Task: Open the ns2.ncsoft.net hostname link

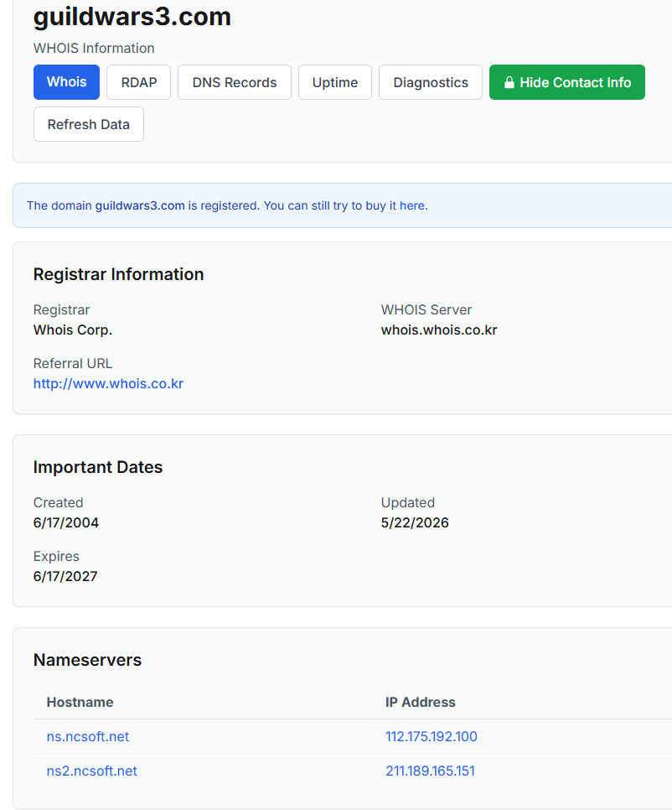Action: point(92,771)
